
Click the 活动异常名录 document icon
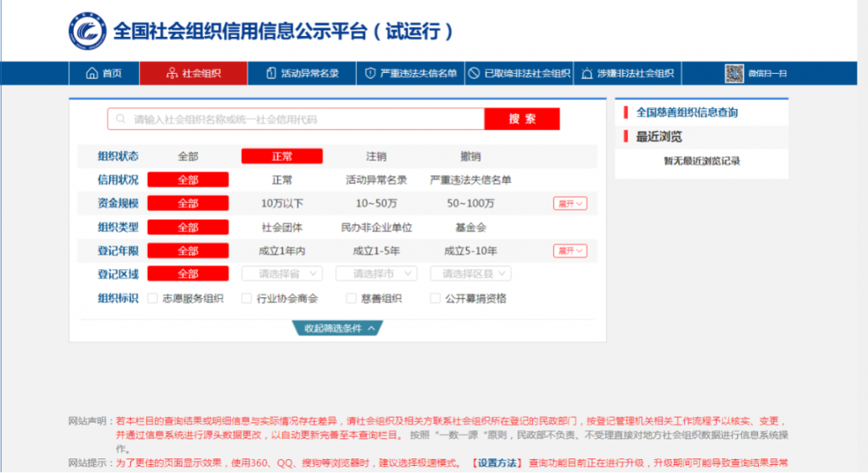pos(272,74)
